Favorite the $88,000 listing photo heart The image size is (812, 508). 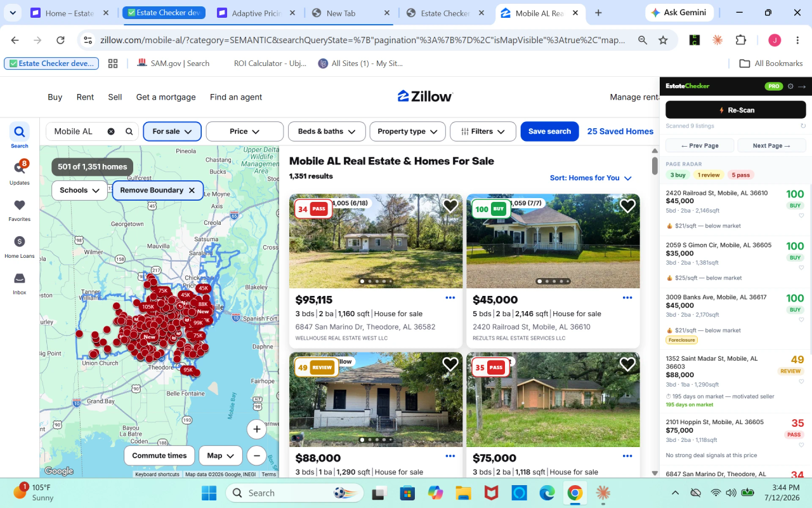450,364
